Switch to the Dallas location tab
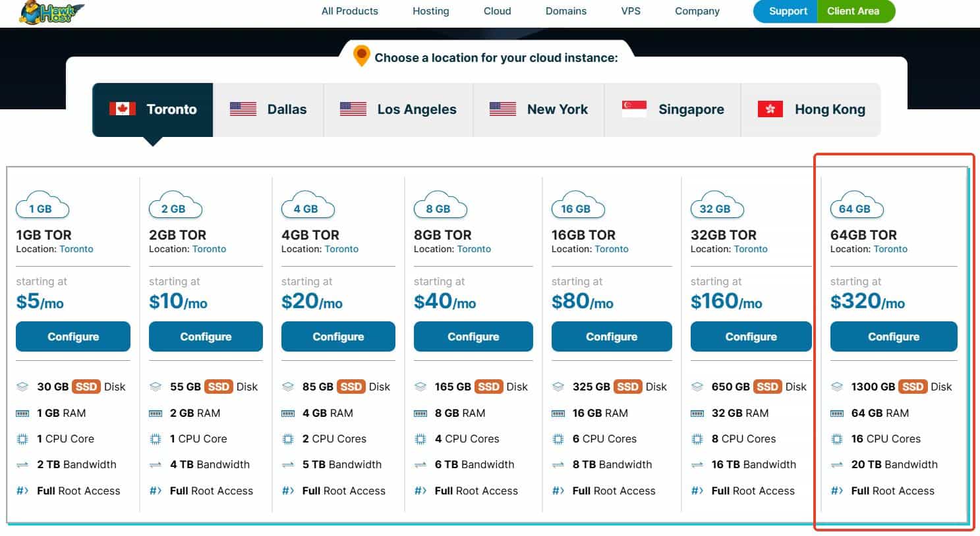This screenshot has height=536, width=980. (x=268, y=109)
